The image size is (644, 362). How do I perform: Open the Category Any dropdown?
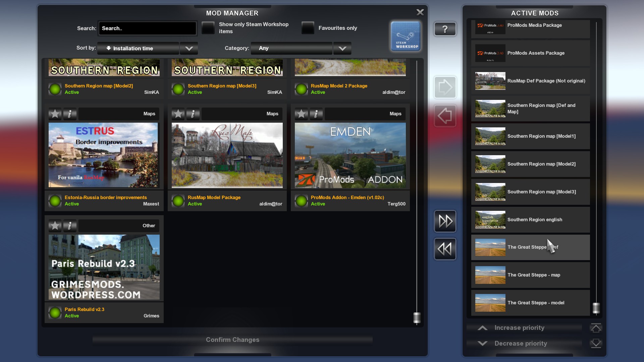tap(291, 48)
